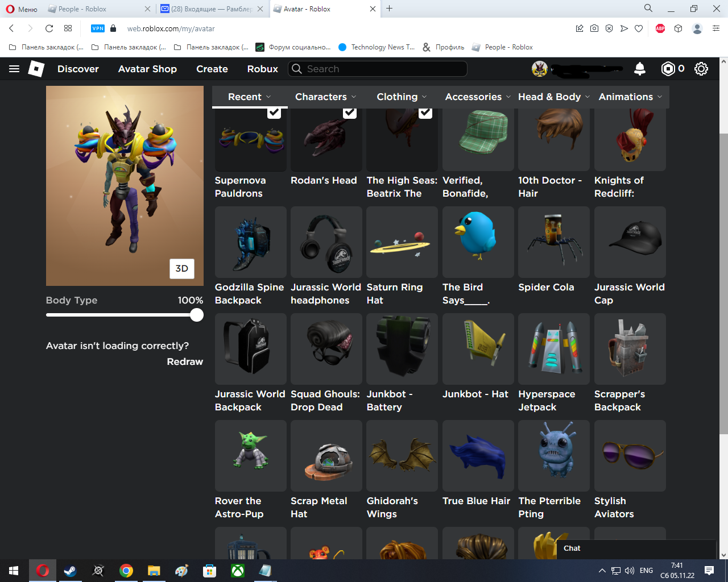Switch avatar preview to 3D
The width and height of the screenshot is (728, 582).
pyautogui.click(x=182, y=269)
